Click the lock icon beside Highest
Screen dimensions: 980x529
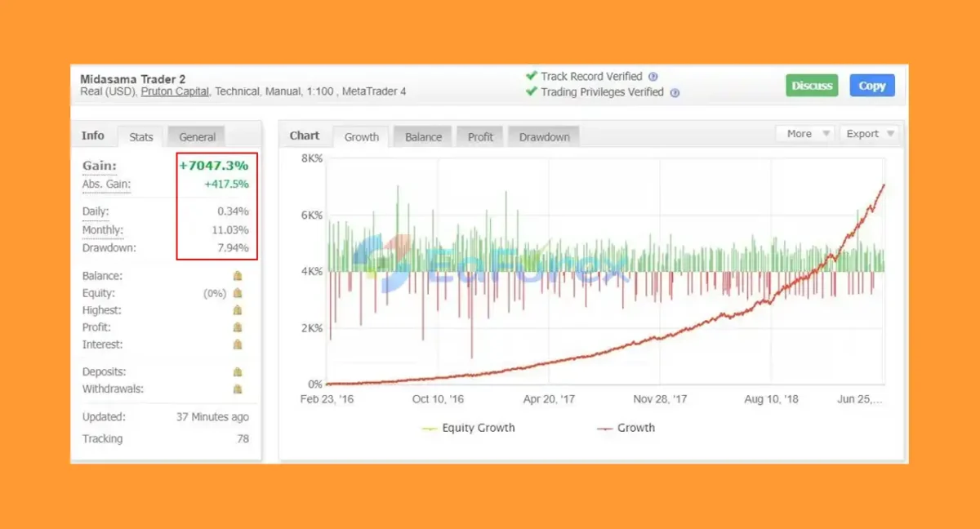click(x=238, y=310)
